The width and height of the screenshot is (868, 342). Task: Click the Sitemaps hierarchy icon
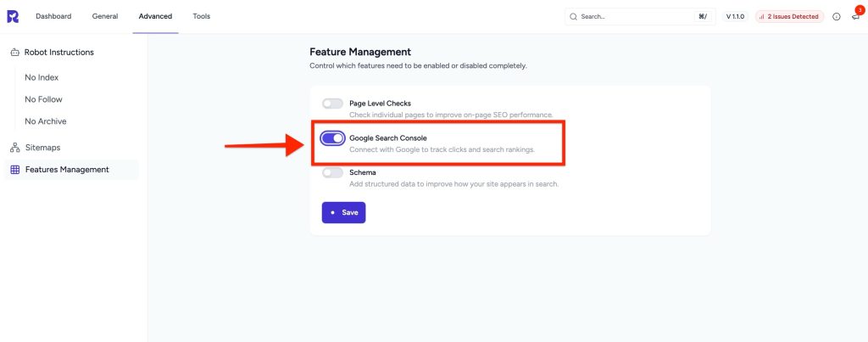click(x=15, y=148)
